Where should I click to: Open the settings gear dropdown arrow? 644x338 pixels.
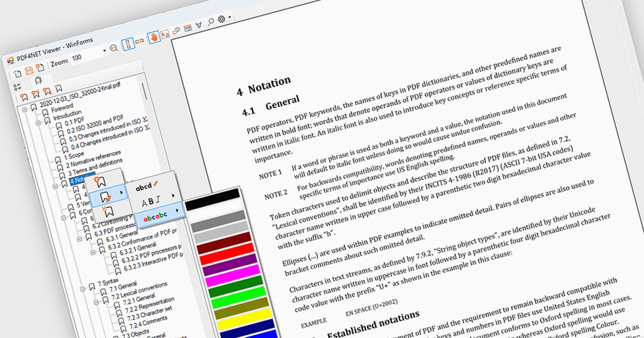pos(230,17)
